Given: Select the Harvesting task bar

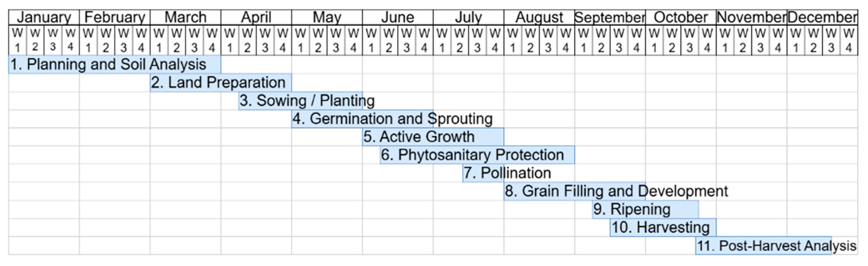Looking at the screenshot, I should (x=663, y=228).
